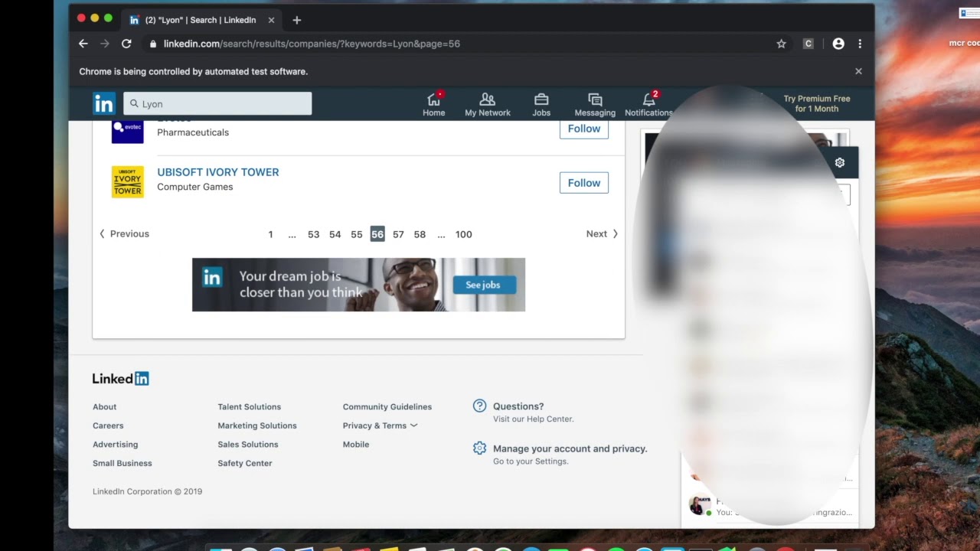
Task: Jump to results page 53
Action: click(313, 234)
